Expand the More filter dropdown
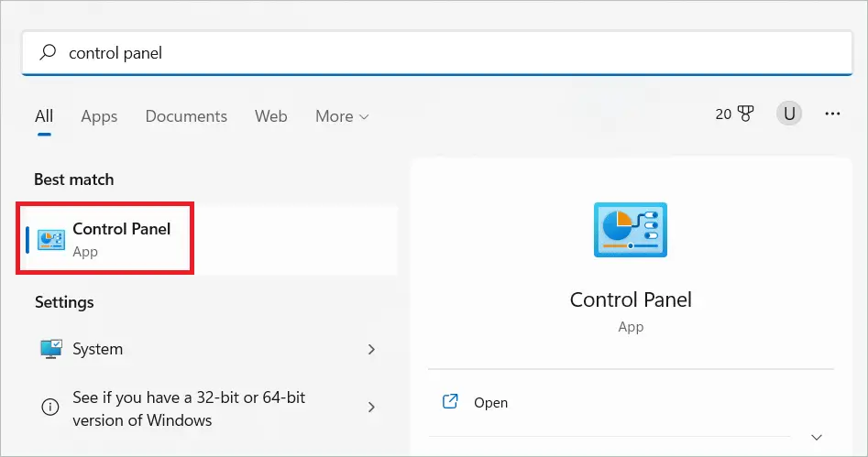 coord(342,116)
